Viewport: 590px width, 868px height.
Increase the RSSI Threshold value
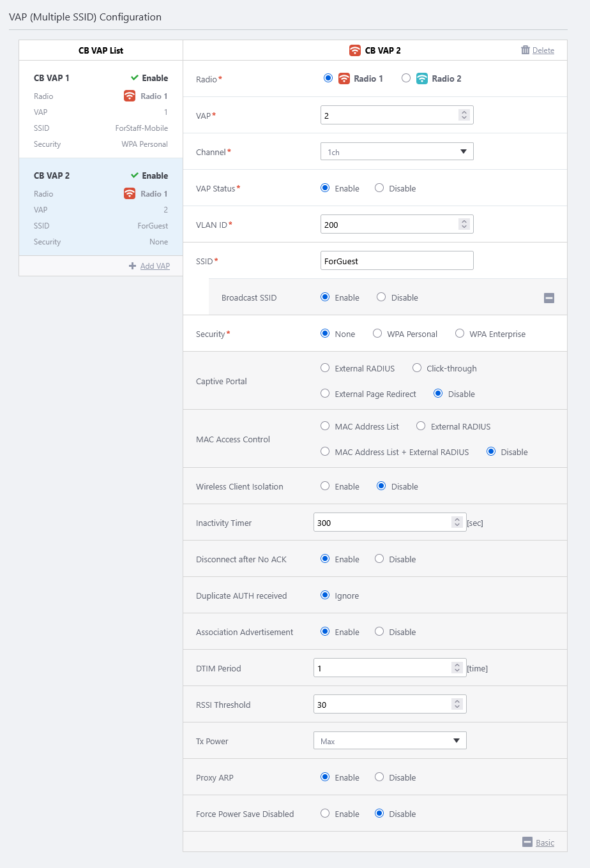click(457, 702)
